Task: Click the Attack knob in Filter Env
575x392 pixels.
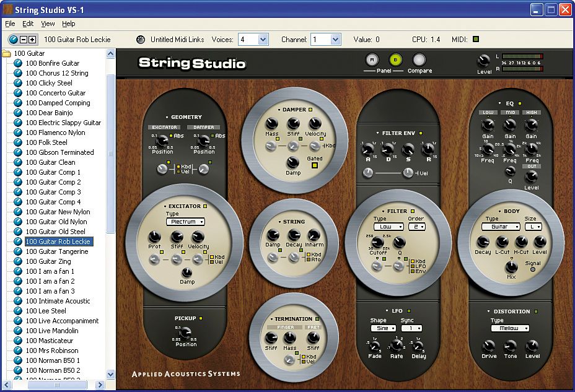Action: pos(367,150)
